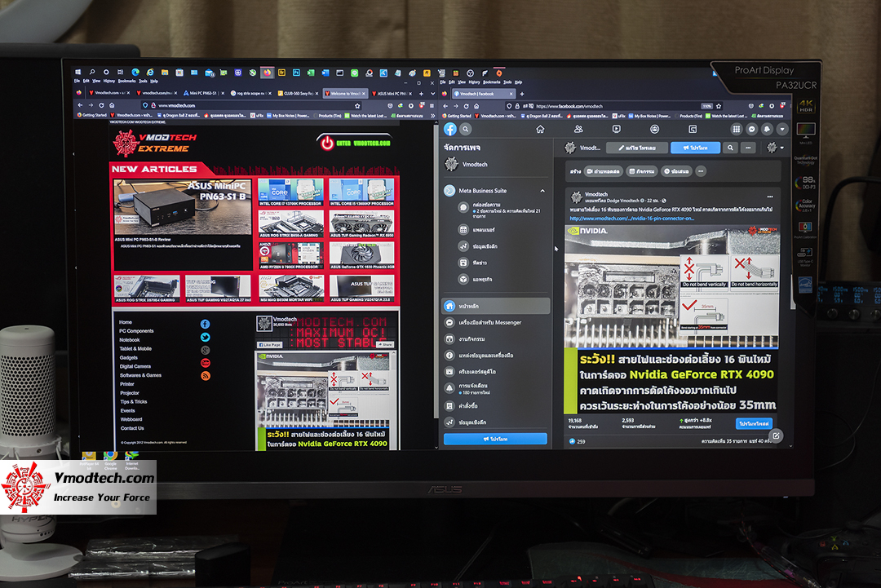
Task: Open Photoshop from the taskbar
Action: 296,73
